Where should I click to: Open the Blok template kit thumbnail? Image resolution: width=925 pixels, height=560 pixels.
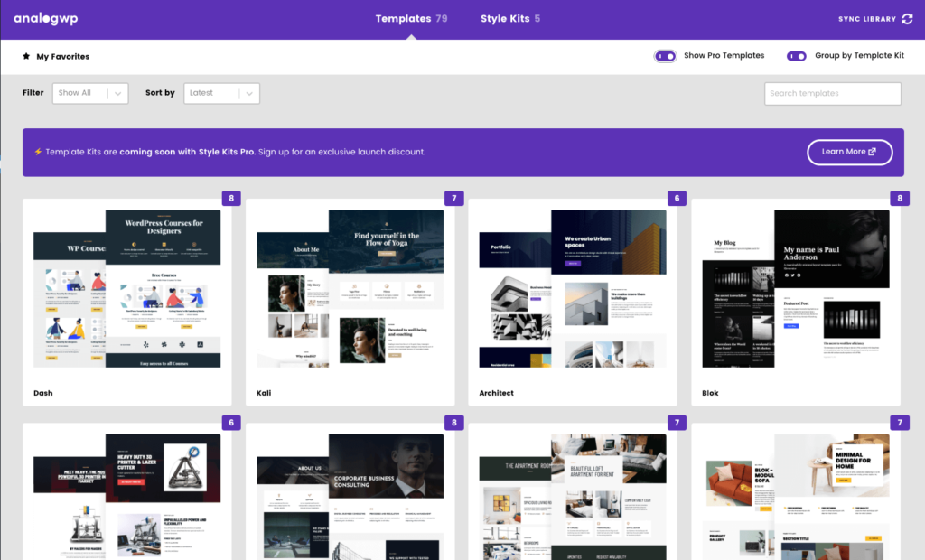tap(796, 288)
